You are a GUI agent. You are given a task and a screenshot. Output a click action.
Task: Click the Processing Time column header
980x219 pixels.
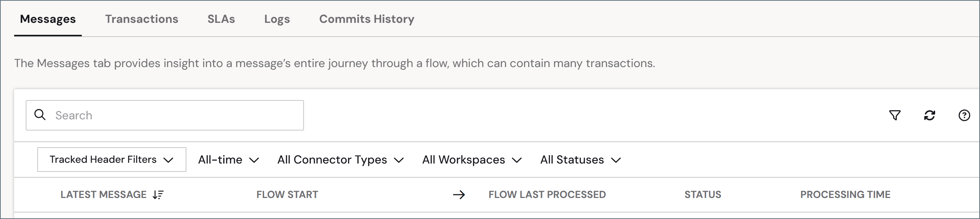(x=845, y=195)
